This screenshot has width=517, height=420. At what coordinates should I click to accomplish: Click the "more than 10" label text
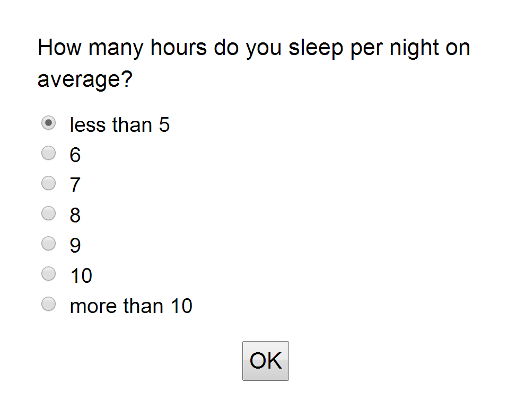click(x=131, y=305)
